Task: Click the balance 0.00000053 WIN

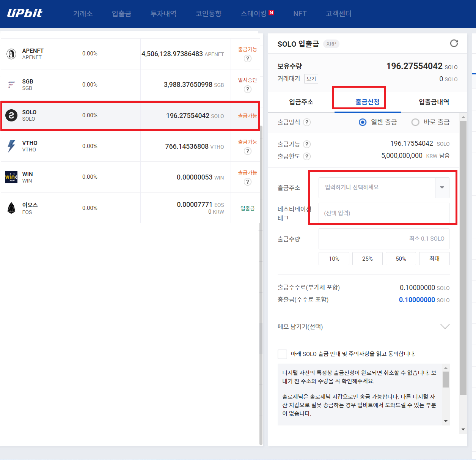Action: (x=200, y=177)
